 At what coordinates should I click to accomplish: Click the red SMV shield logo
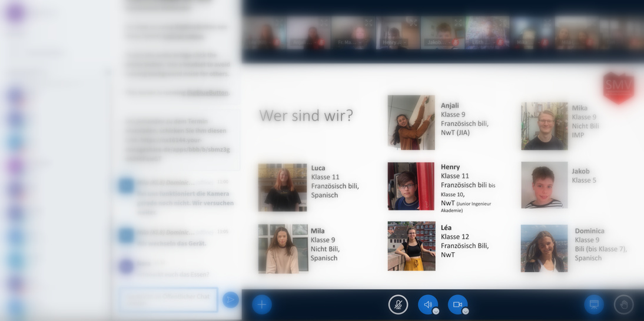[618, 88]
